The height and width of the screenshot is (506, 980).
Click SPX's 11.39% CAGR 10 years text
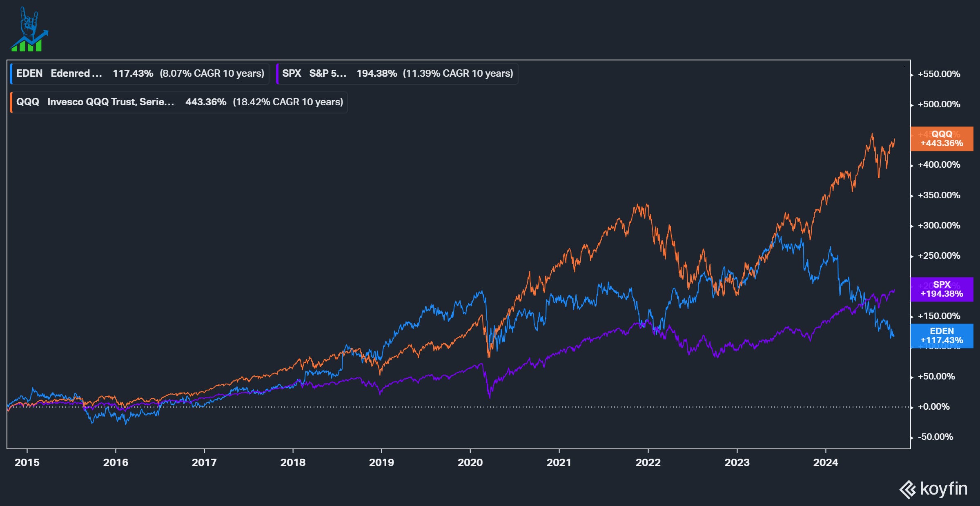pyautogui.click(x=458, y=73)
